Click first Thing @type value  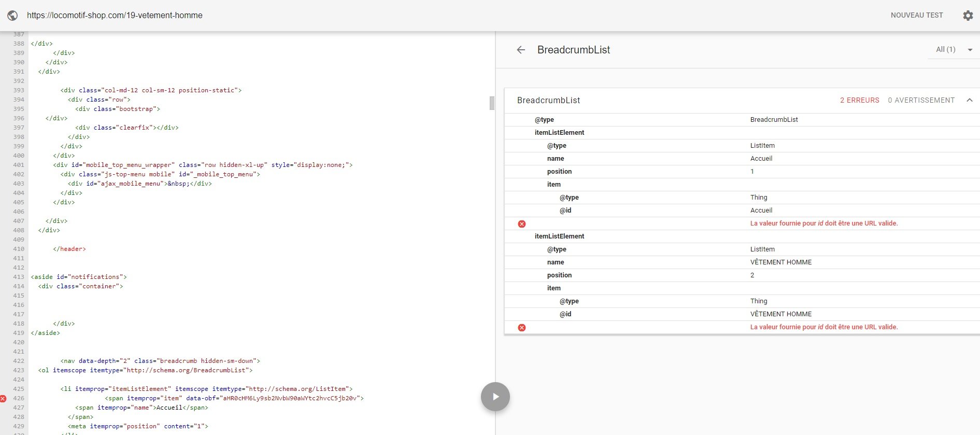tap(759, 198)
